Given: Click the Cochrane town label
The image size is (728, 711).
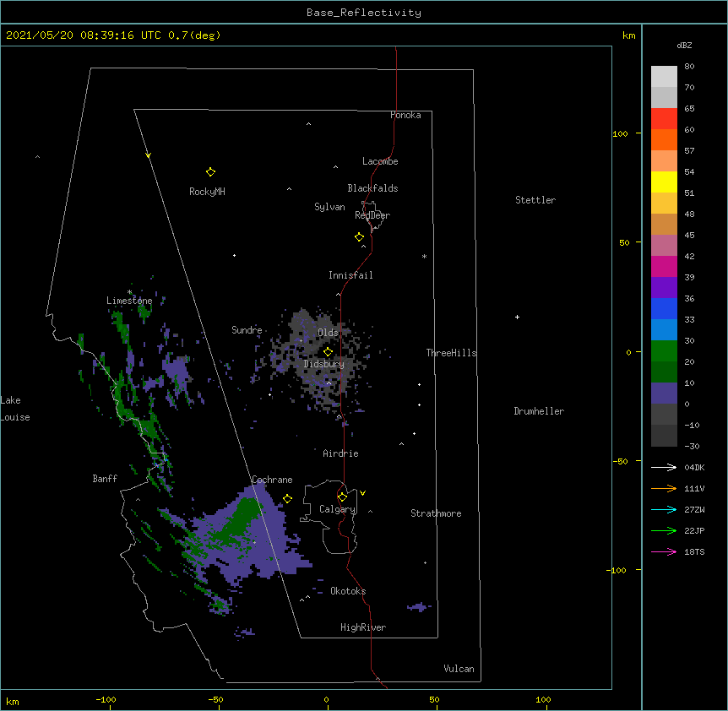Looking at the screenshot, I should (272, 480).
